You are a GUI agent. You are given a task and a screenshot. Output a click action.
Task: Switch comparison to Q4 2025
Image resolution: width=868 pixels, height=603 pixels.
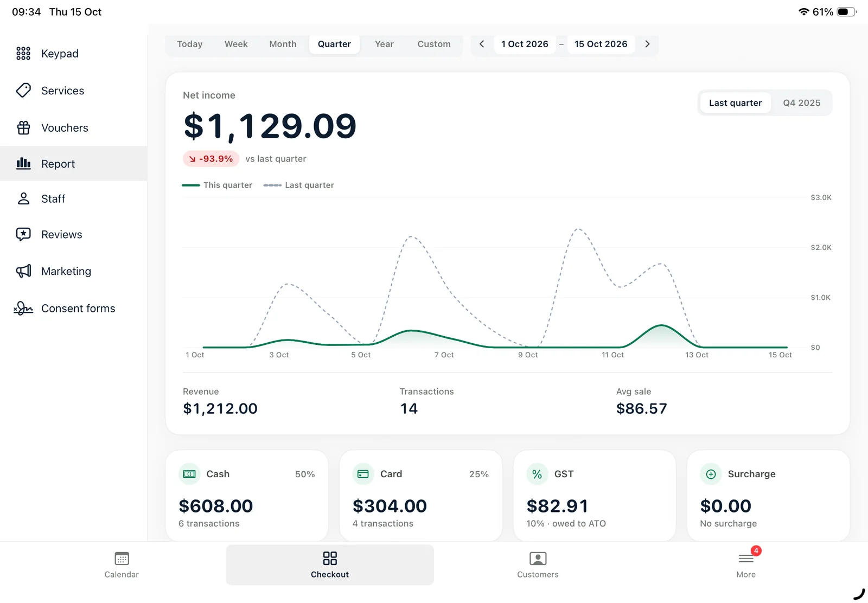click(x=801, y=102)
